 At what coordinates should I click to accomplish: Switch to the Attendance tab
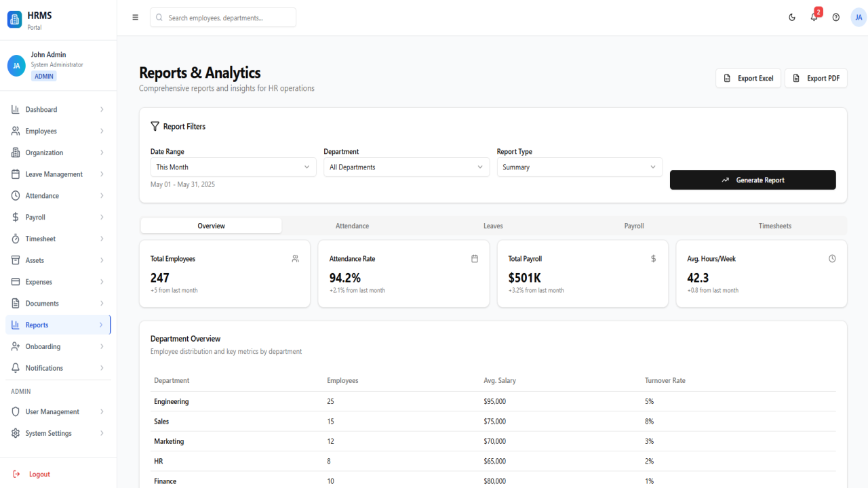coord(352,226)
